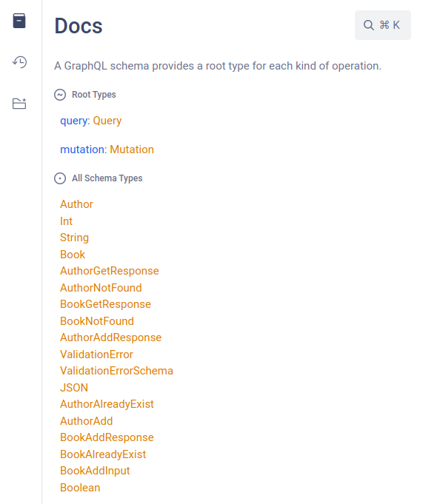View the AuthorGetResponse type
The width and height of the screenshot is (423, 504).
(110, 271)
